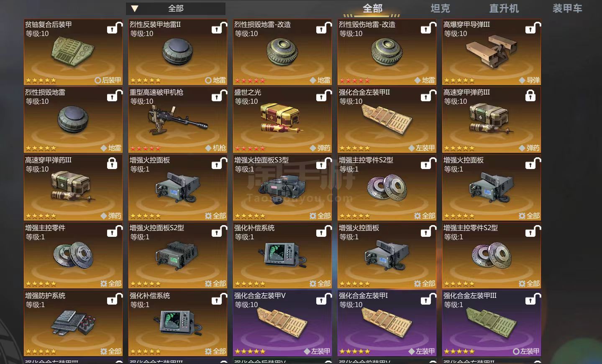Toggle the lock on 烈性损毁地雷-改造
Viewport: 602px width, 364px height.
tap(324, 28)
